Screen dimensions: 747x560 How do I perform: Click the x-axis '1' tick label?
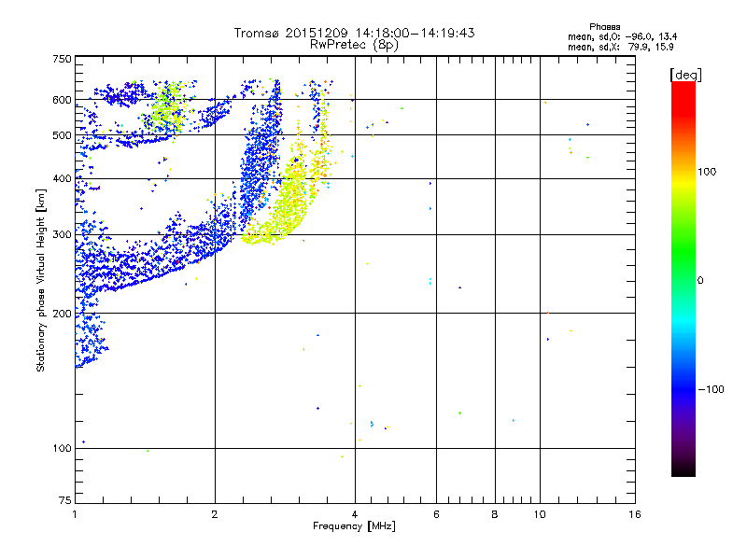75,514
